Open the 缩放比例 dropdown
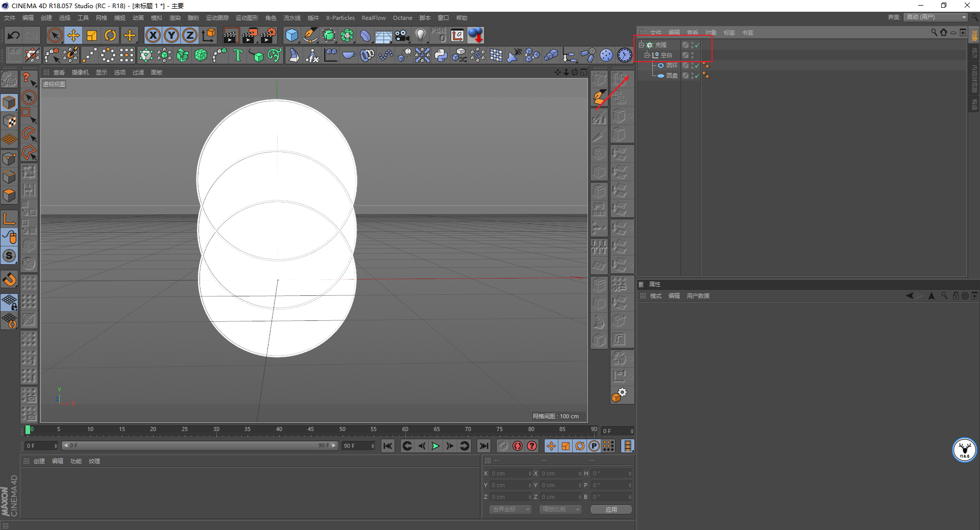980x530 pixels. 560,510
